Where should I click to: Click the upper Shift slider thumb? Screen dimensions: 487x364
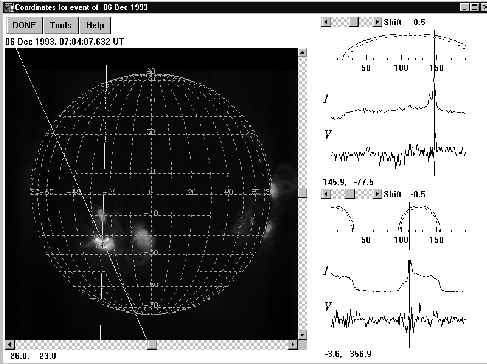354,22
